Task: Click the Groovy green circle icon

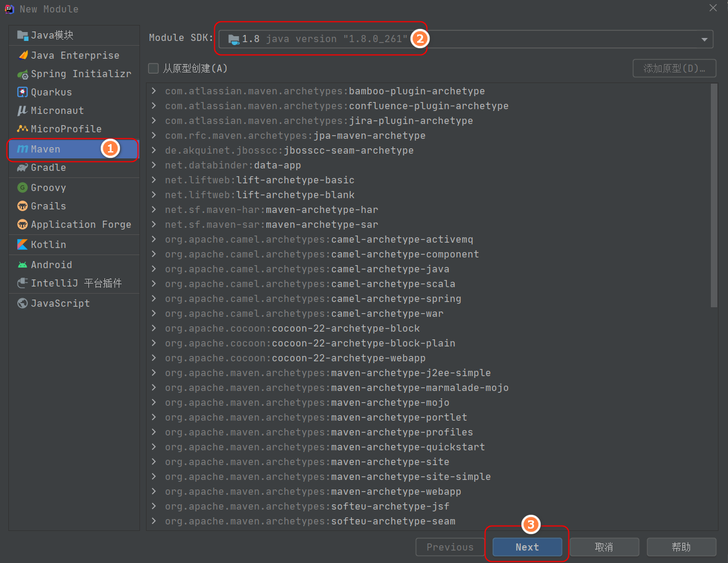Action: (x=23, y=187)
